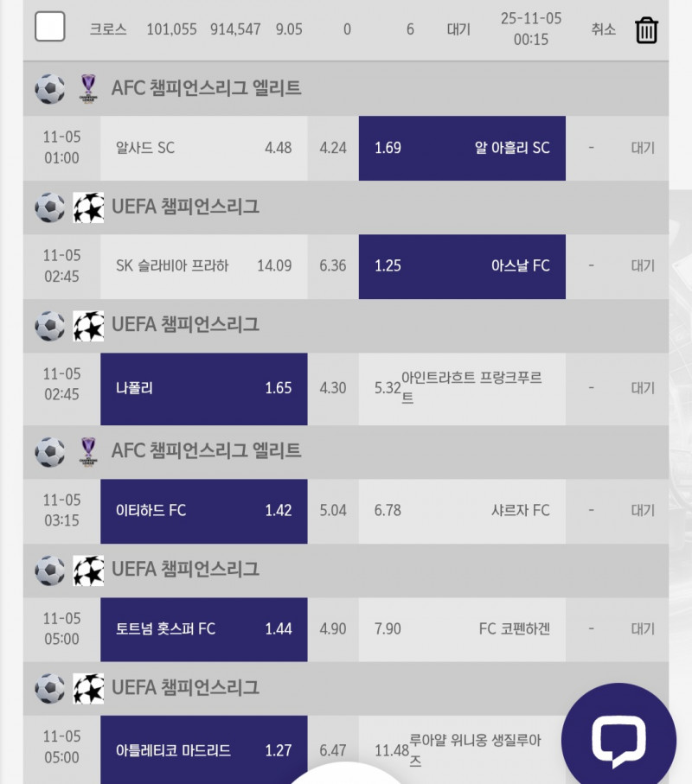This screenshot has width=692, height=784.
Task: Pick 이티하드 FC home win 1.42
Action: 203,511
